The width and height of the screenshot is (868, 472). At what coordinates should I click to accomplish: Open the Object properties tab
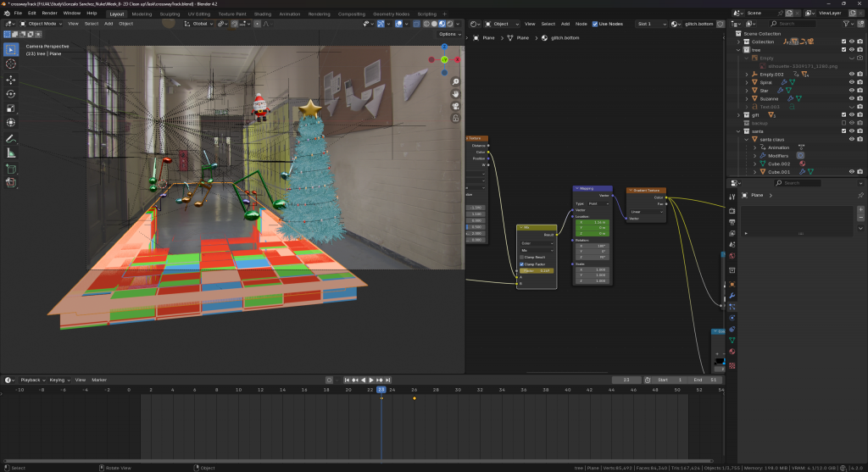732,284
